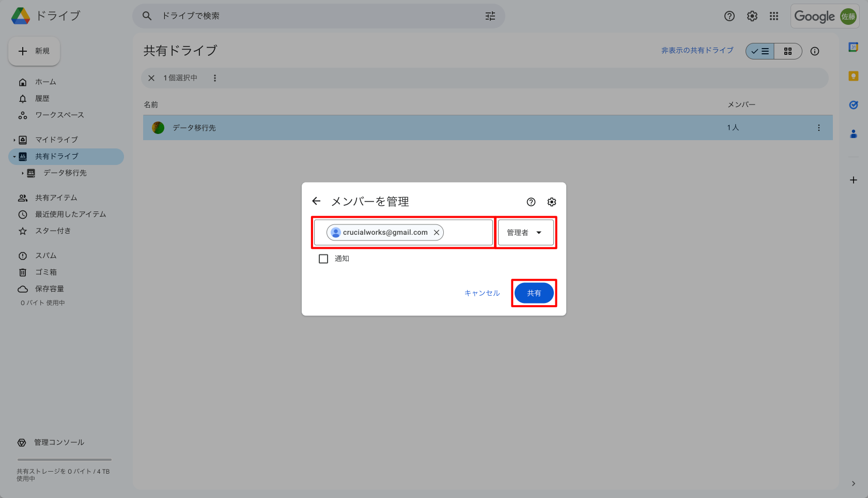Viewport: 868px width, 498px height.
Task: Click the Google Drive logo
Action: click(21, 16)
